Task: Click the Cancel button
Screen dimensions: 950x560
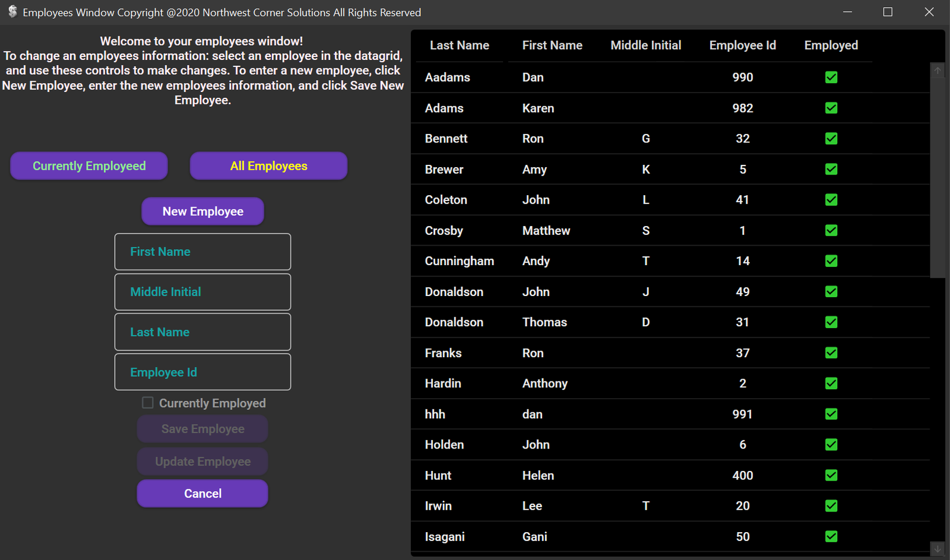Action: 202,494
